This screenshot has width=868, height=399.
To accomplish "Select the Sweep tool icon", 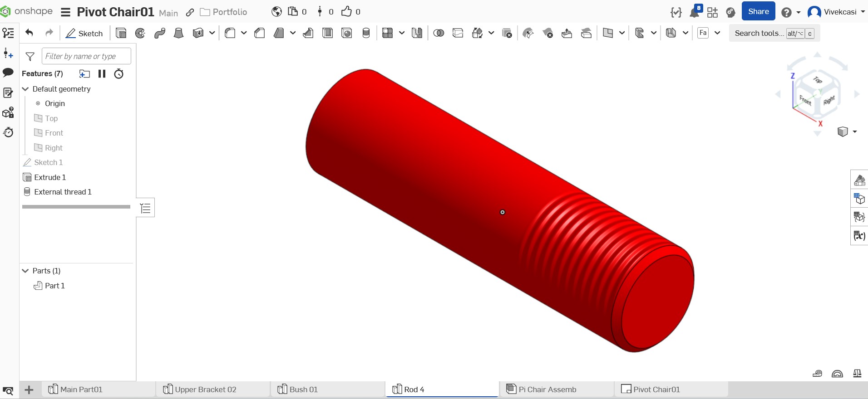I will coord(159,33).
